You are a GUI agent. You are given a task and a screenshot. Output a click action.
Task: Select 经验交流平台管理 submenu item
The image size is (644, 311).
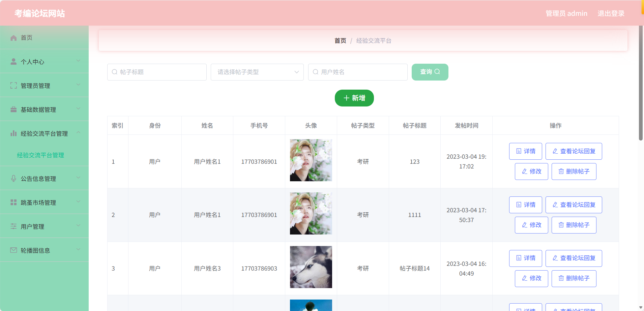click(x=44, y=155)
